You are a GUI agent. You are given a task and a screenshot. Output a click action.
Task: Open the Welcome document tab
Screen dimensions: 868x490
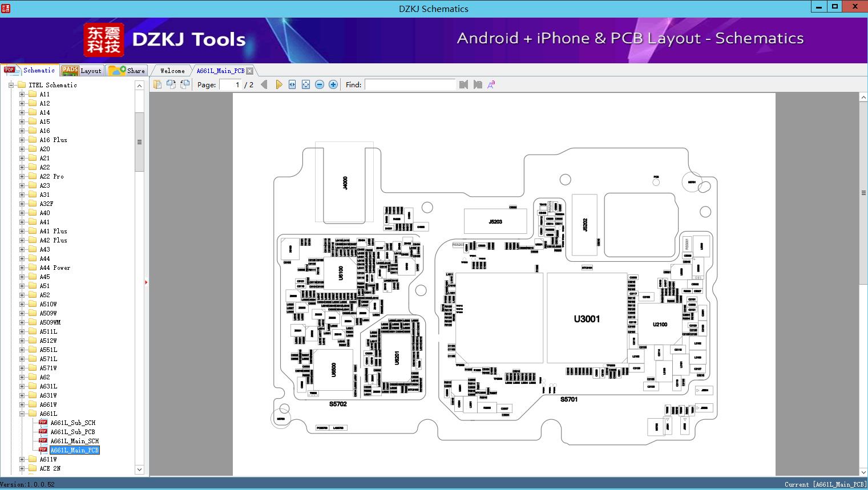pos(172,71)
